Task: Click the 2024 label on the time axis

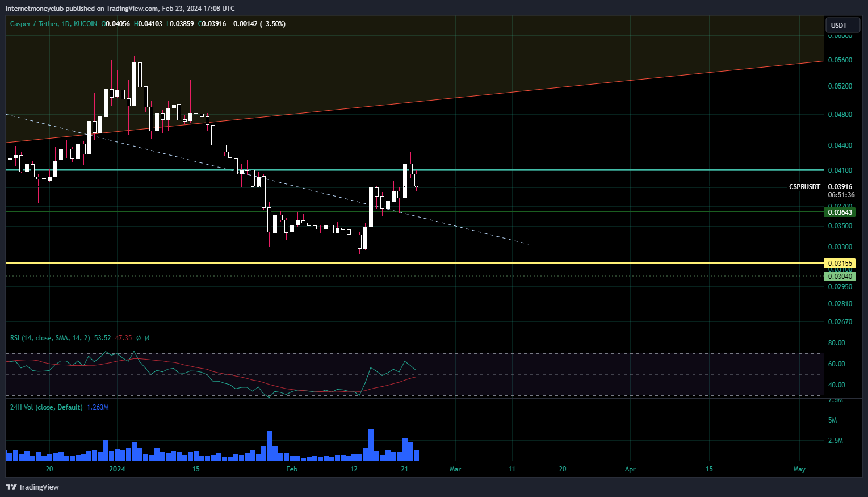Action: (117, 469)
